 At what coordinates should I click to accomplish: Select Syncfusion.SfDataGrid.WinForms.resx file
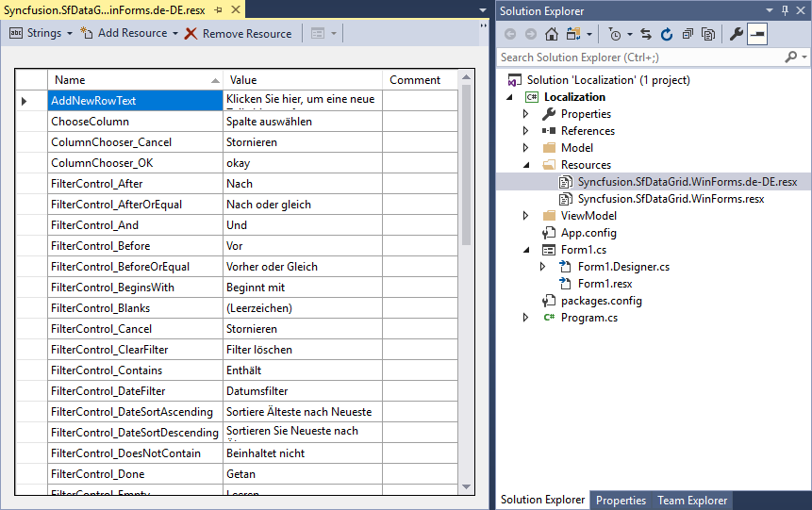(671, 199)
